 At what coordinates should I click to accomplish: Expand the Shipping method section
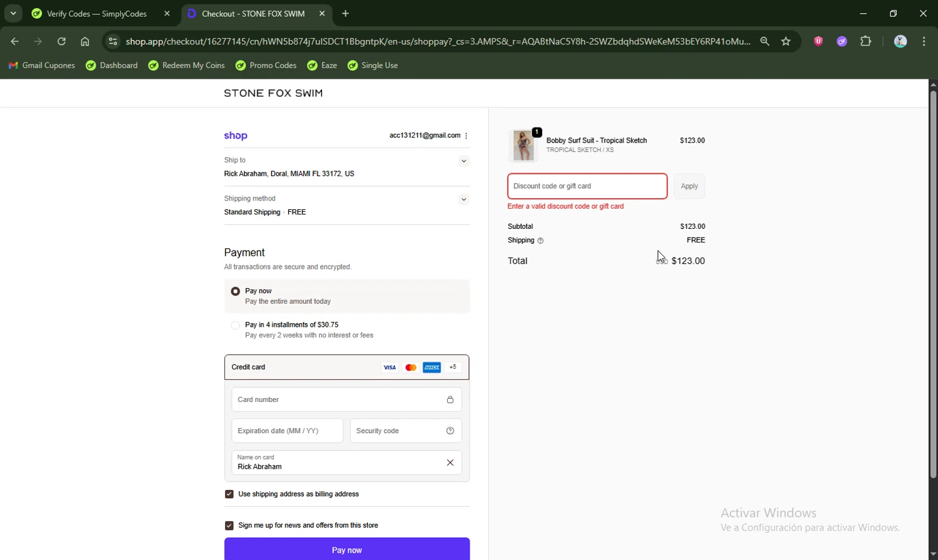click(x=463, y=199)
